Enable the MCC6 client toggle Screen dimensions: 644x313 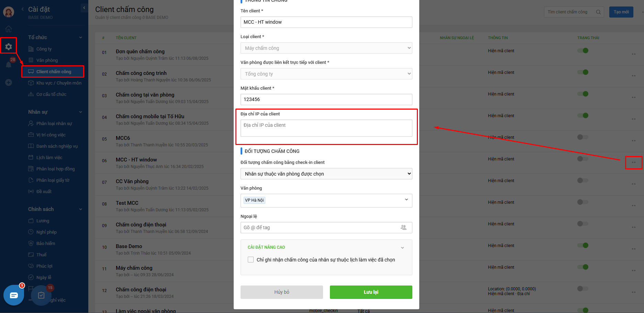[x=583, y=137]
